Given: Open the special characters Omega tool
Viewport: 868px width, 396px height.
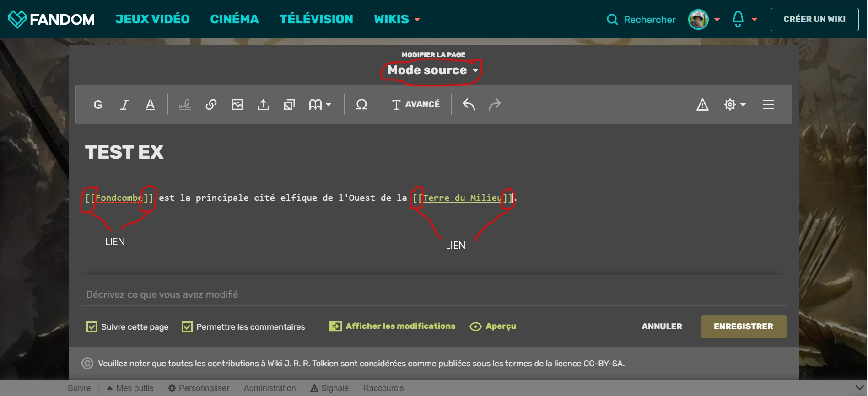Looking at the screenshot, I should (x=361, y=105).
